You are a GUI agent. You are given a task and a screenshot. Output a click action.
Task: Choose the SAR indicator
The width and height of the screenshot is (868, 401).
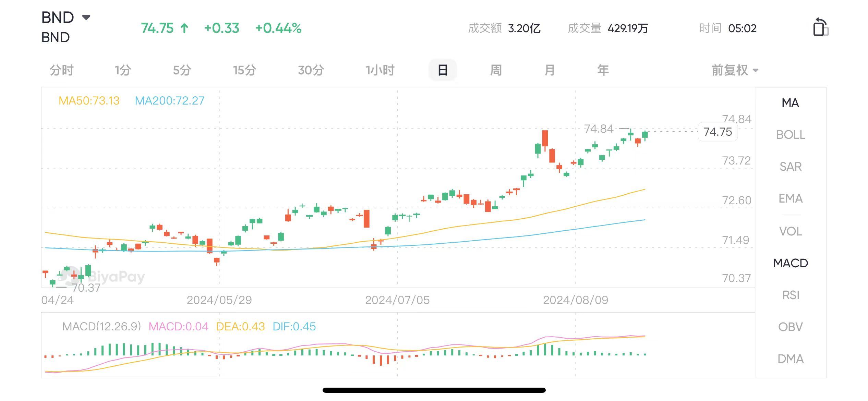click(x=791, y=167)
